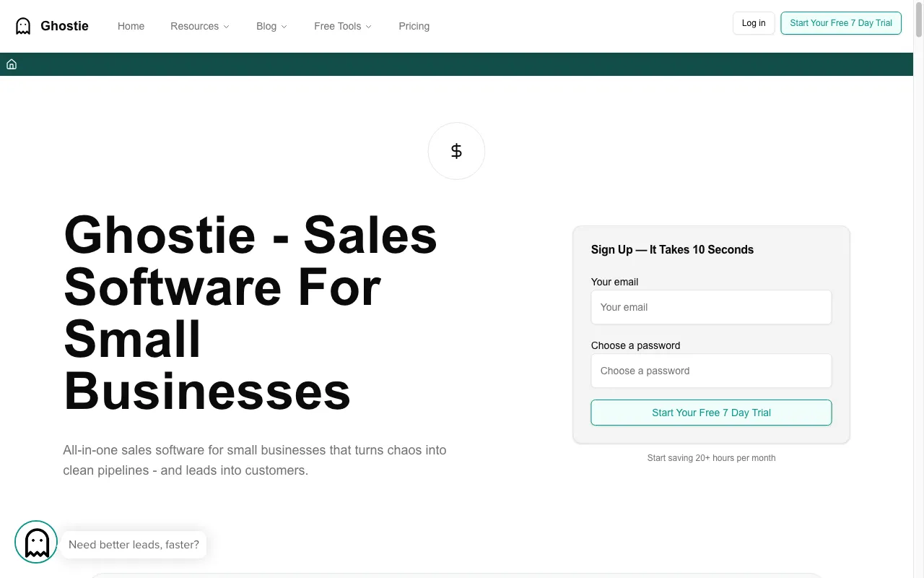
Task: Click the Ghostie brand name text
Action: tap(64, 26)
